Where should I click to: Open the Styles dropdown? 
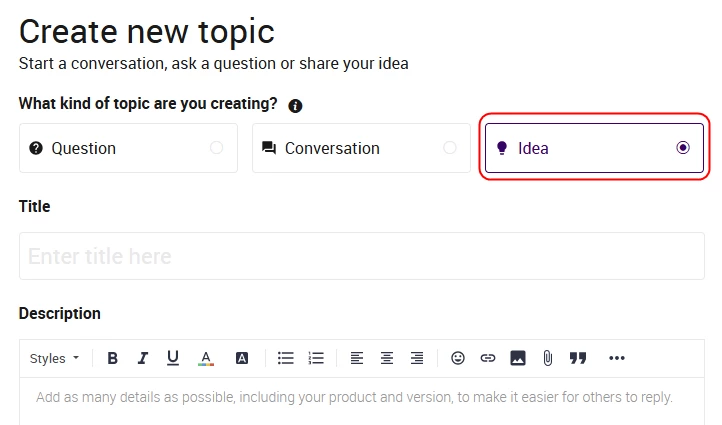point(54,358)
